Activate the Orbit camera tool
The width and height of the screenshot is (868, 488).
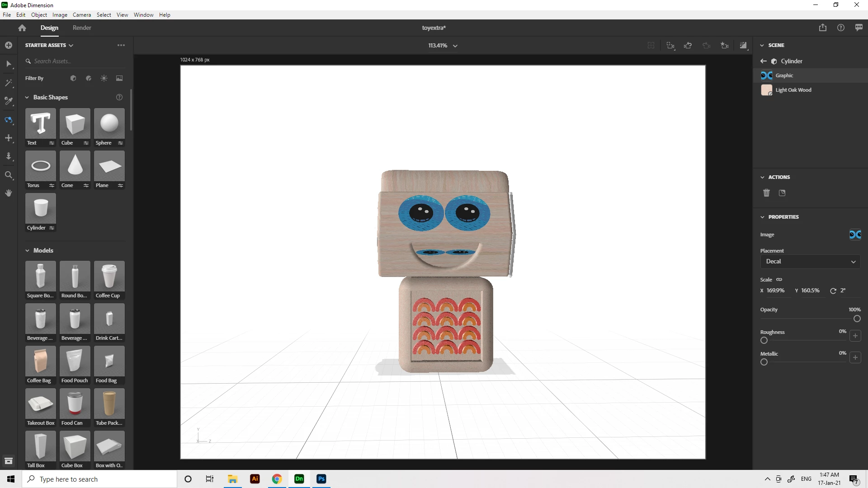[x=9, y=120]
